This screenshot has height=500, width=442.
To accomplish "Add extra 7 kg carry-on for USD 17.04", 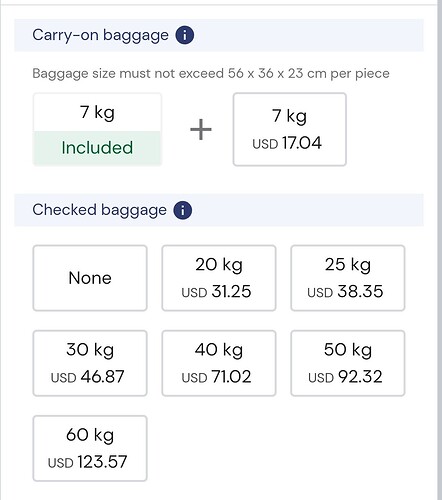I will (290, 129).
